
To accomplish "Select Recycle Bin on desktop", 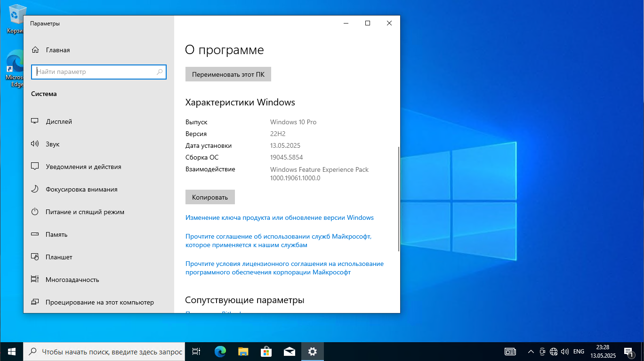I will 16,19.
